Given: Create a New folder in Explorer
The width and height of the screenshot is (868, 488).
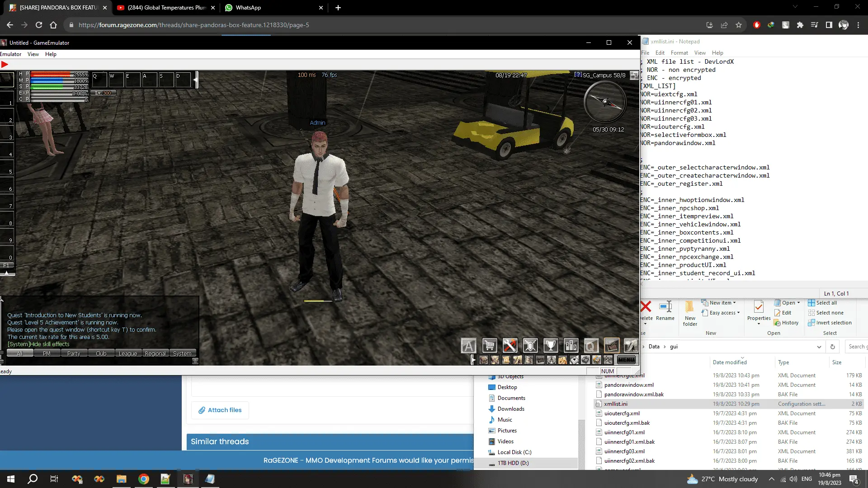Looking at the screenshot, I should pyautogui.click(x=690, y=313).
